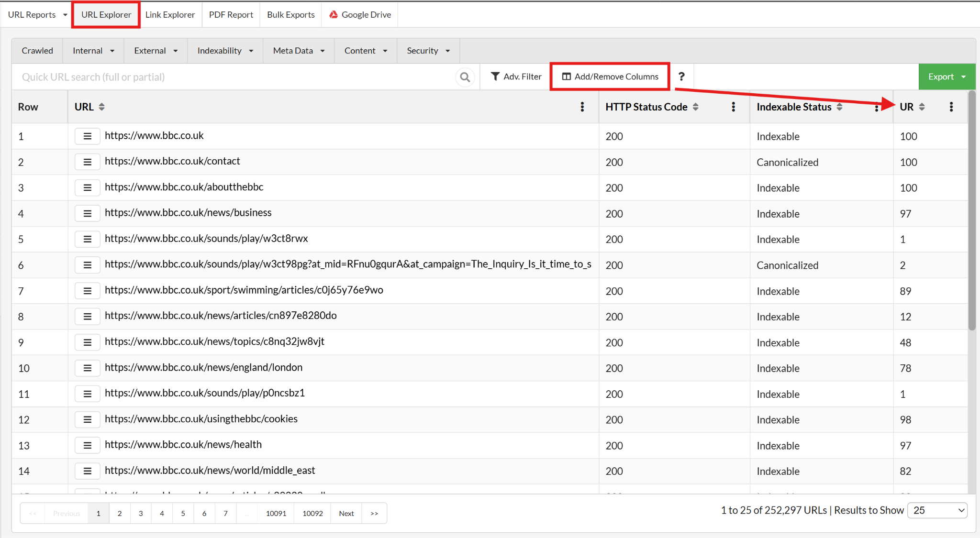The height and width of the screenshot is (538, 980).
Task: Open the kebab menu on HTTP Status Code column
Action: point(733,107)
